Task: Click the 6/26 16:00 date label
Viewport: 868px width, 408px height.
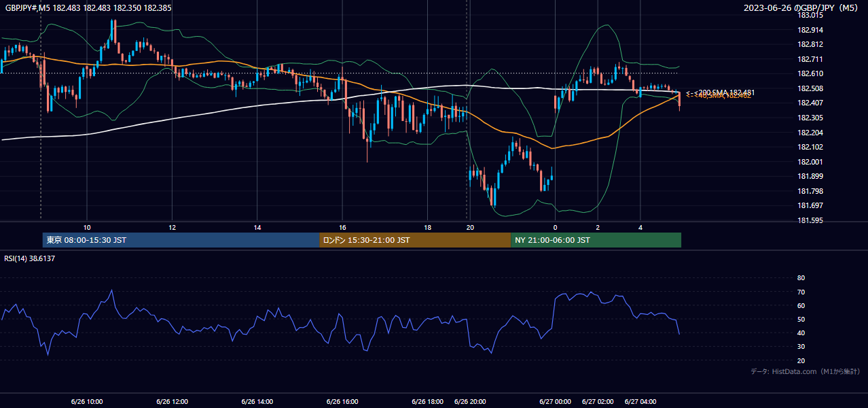Action: click(342, 401)
